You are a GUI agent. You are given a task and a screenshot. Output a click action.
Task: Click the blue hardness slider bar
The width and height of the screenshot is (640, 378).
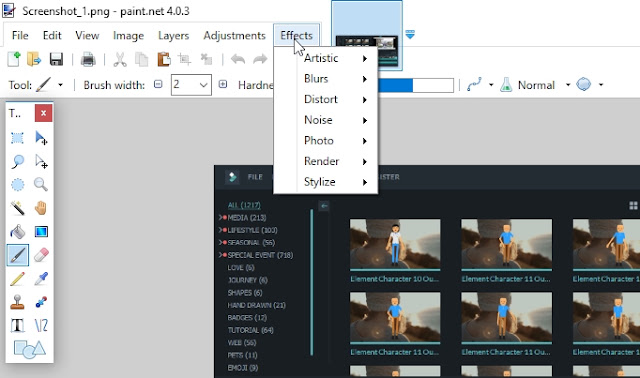pos(395,85)
